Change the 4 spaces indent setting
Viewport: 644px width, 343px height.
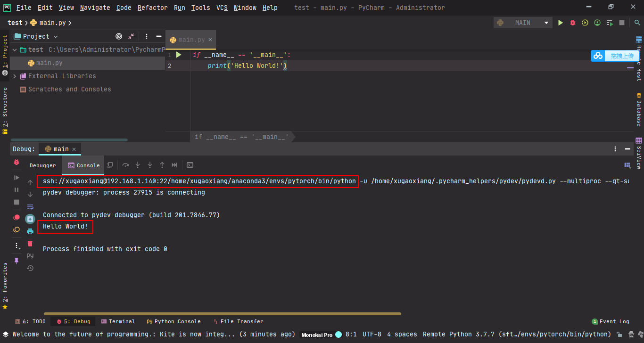coord(402,335)
